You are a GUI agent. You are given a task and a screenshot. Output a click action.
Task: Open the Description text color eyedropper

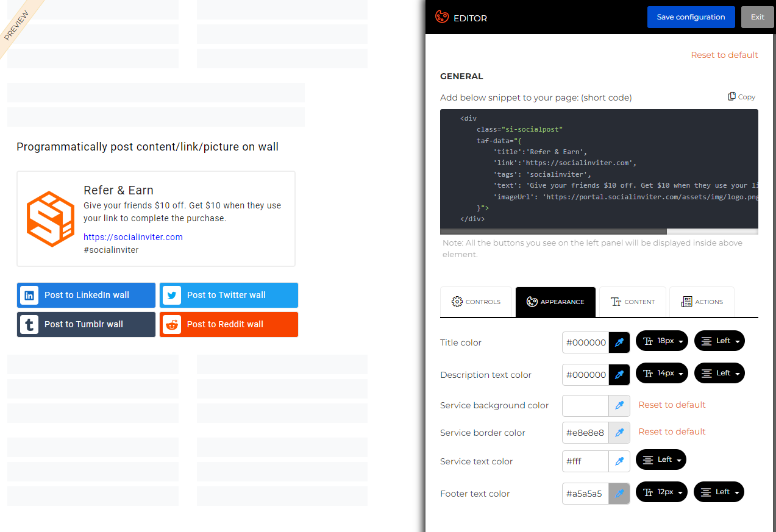coord(619,375)
